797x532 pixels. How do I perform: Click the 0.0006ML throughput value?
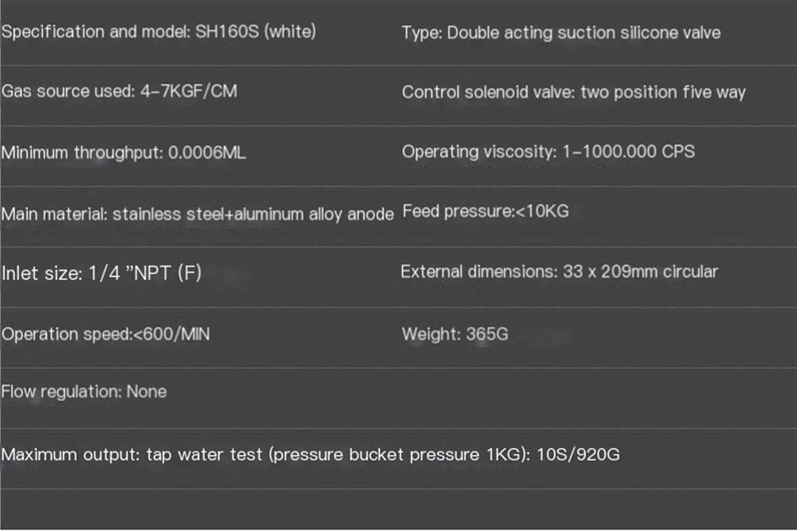pos(207,153)
